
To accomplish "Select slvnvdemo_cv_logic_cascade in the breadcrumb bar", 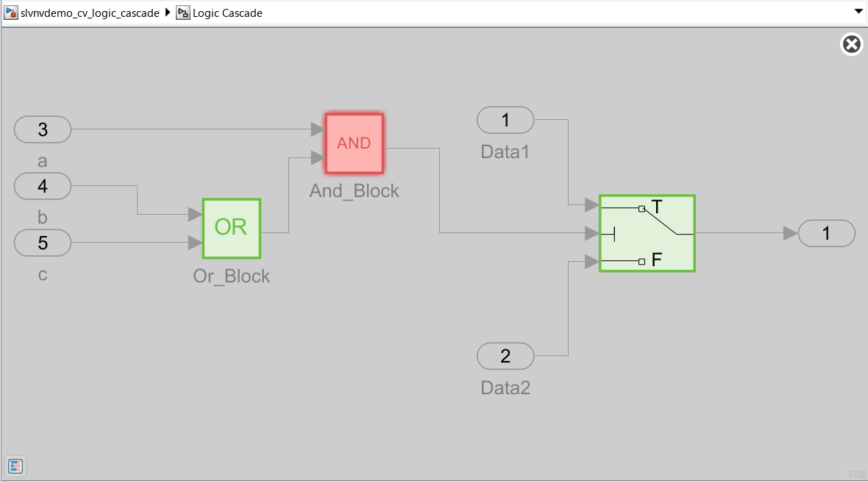I will (x=88, y=13).
